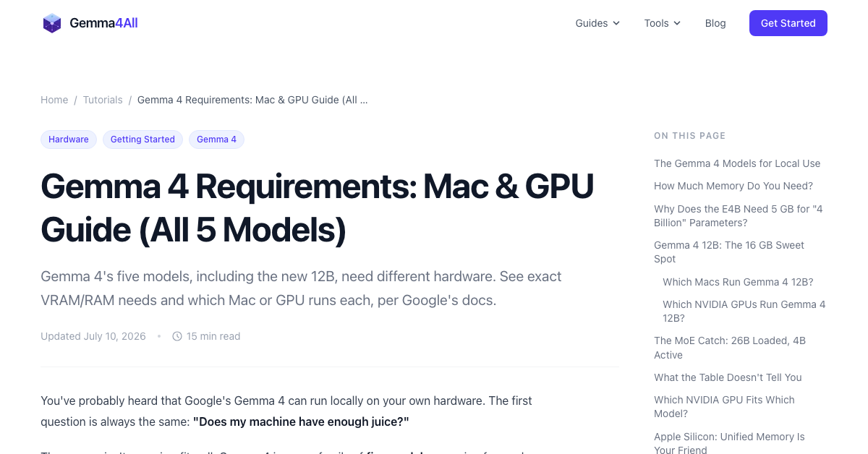868x454 pixels.
Task: Open Tutorials in the breadcrumb
Action: click(103, 100)
